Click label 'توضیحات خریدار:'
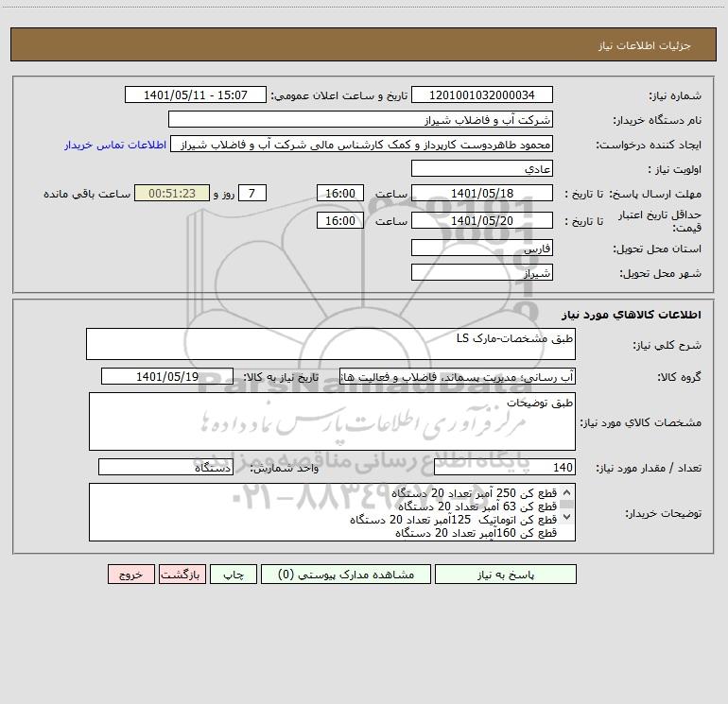 (663, 514)
